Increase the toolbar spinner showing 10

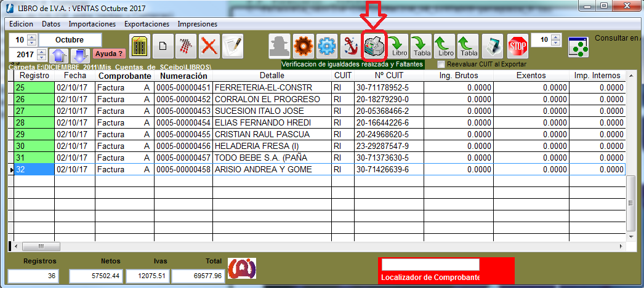tap(557, 37)
